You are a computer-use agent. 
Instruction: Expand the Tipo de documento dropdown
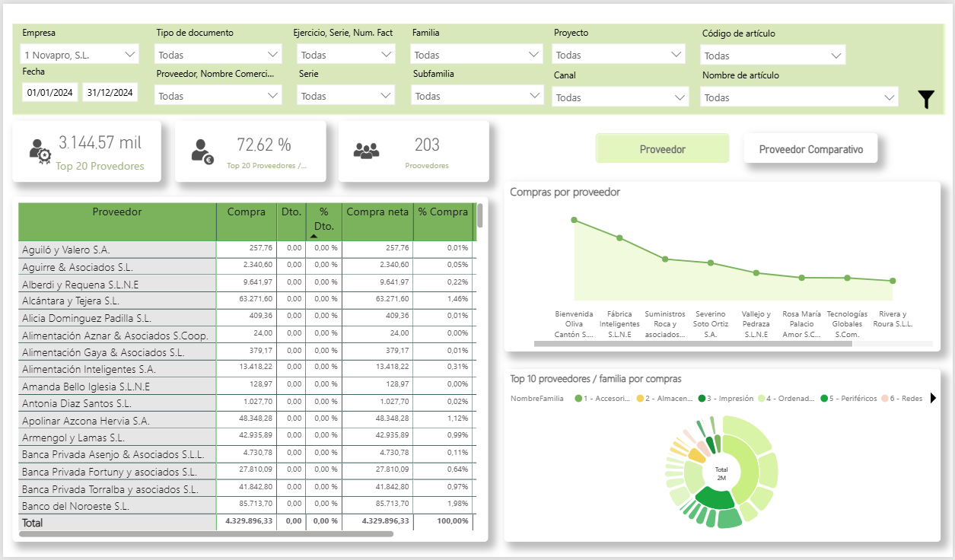pyautogui.click(x=218, y=55)
